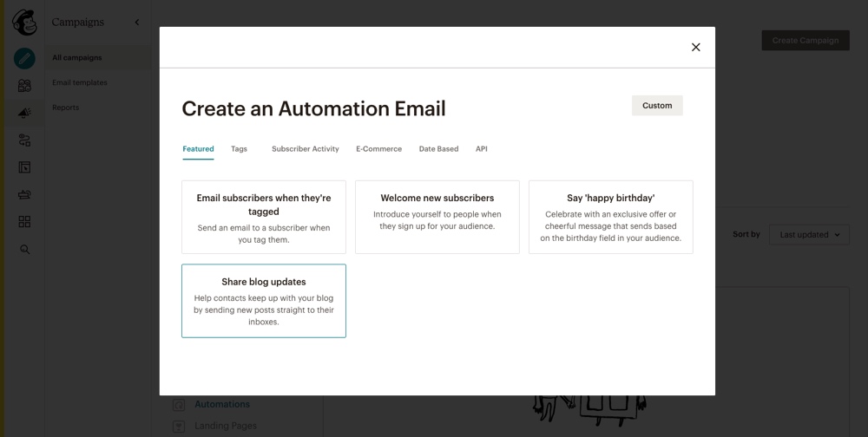Switch to the API tab
This screenshot has height=437, width=868.
pyautogui.click(x=482, y=149)
